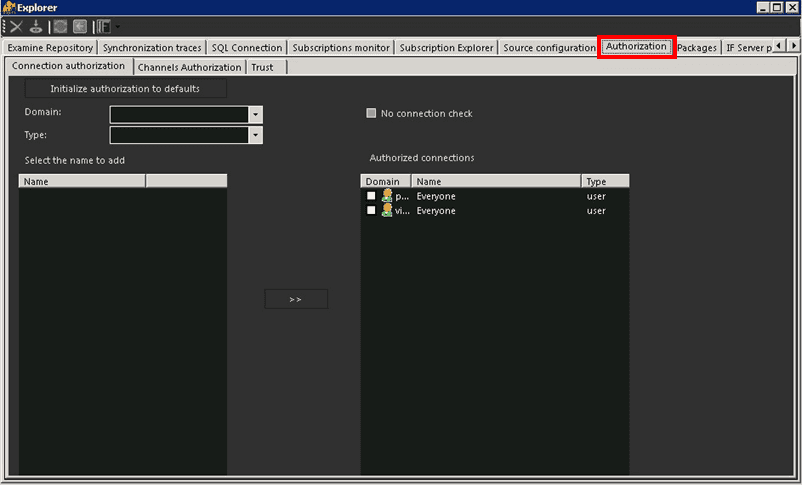Sort authorized connections by Type column header

pos(604,182)
